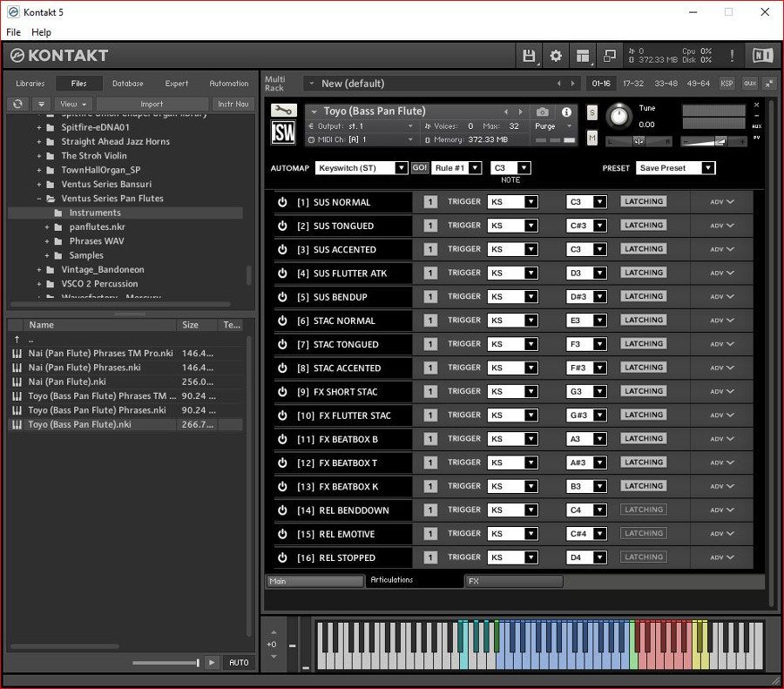Click the refresh icon in Files browser
This screenshot has height=689, width=784.
click(x=17, y=104)
